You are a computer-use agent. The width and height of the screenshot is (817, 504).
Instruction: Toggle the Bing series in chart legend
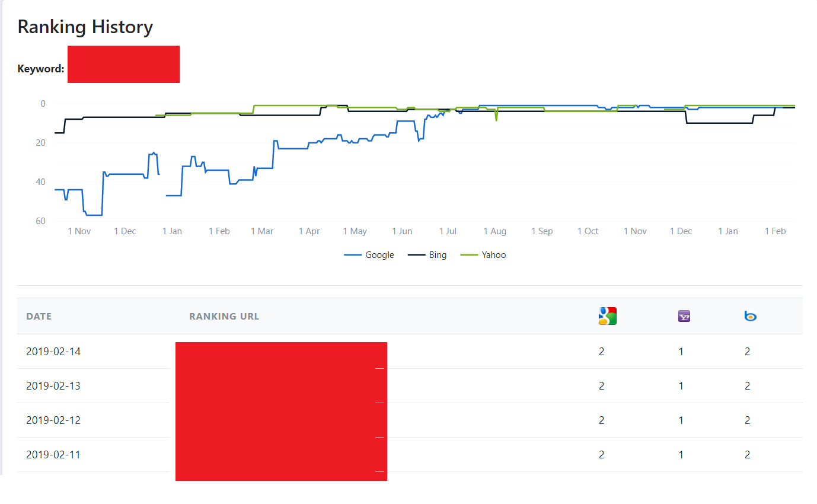pos(427,255)
